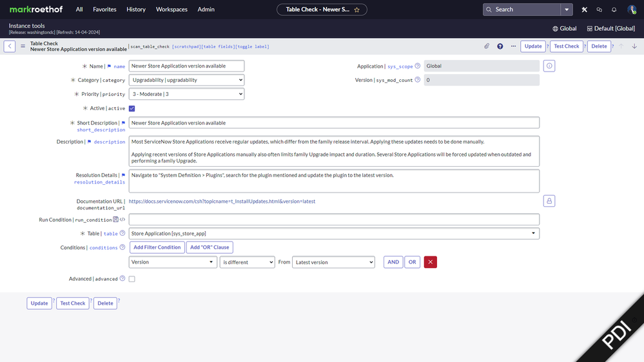The image size is (644, 362).
Task: Show notifications with the bell icon
Action: pos(614,10)
